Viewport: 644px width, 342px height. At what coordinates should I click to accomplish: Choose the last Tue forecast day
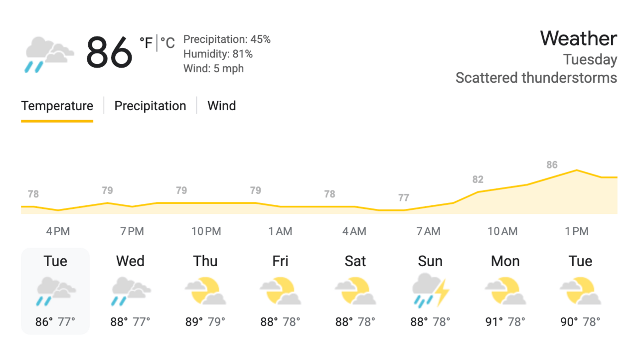[581, 261]
